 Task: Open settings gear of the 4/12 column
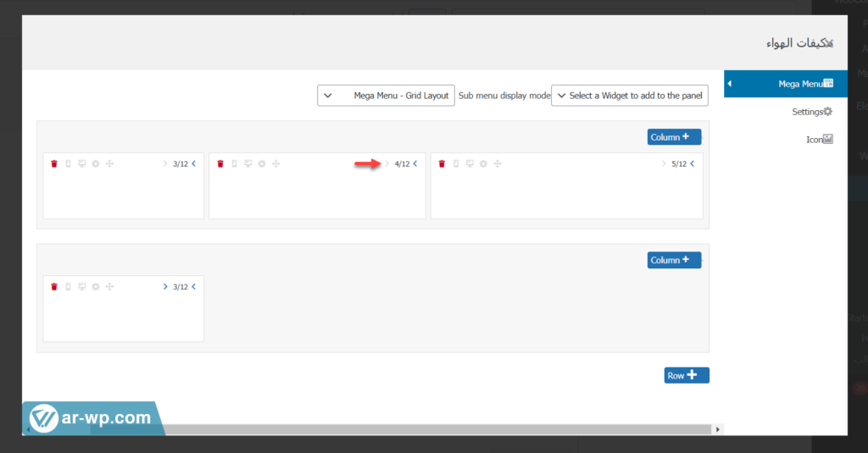click(x=262, y=163)
